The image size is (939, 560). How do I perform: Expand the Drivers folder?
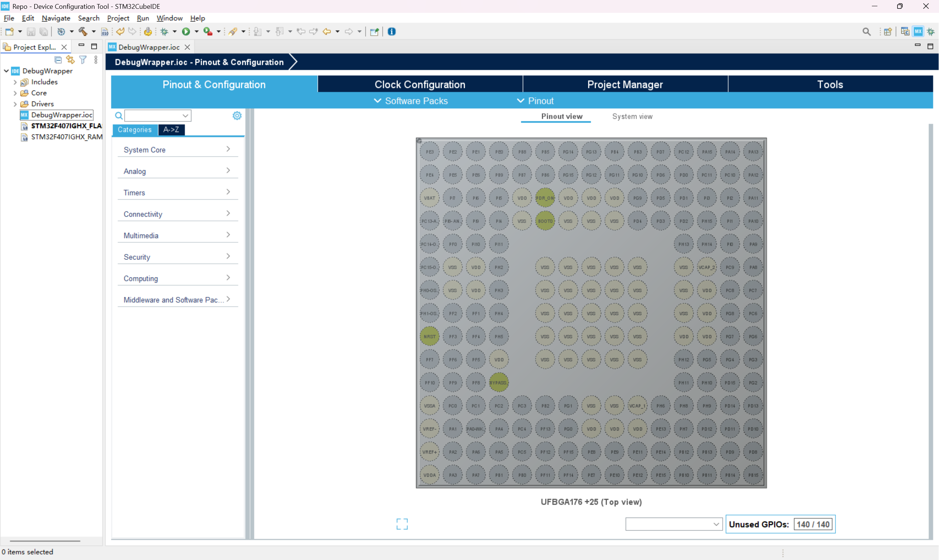pyautogui.click(x=15, y=104)
